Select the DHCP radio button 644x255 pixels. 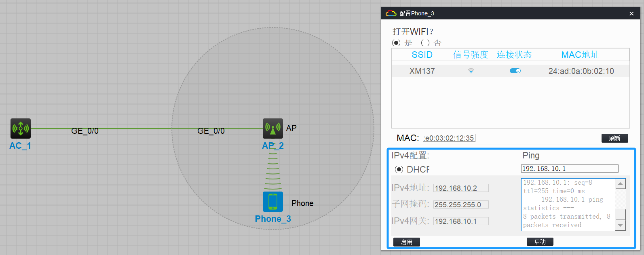pyautogui.click(x=399, y=169)
